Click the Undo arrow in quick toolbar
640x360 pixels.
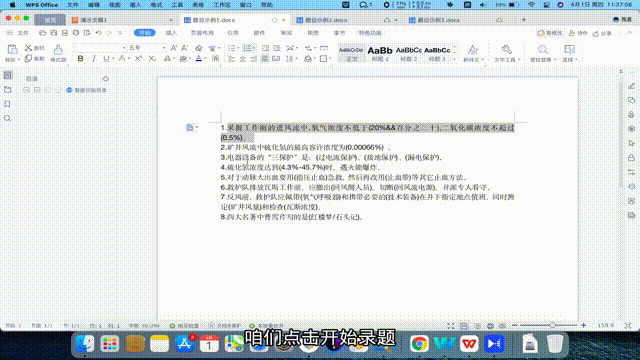tap(98, 33)
